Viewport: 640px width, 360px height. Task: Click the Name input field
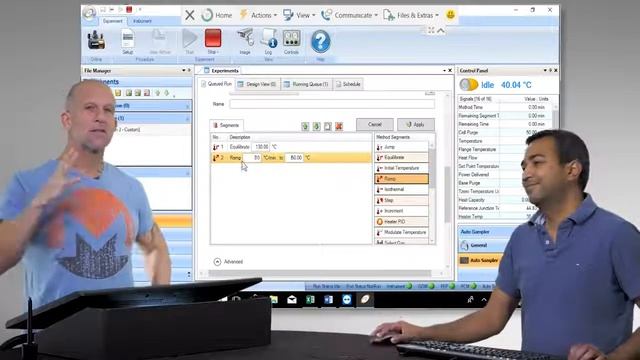pos(332,104)
